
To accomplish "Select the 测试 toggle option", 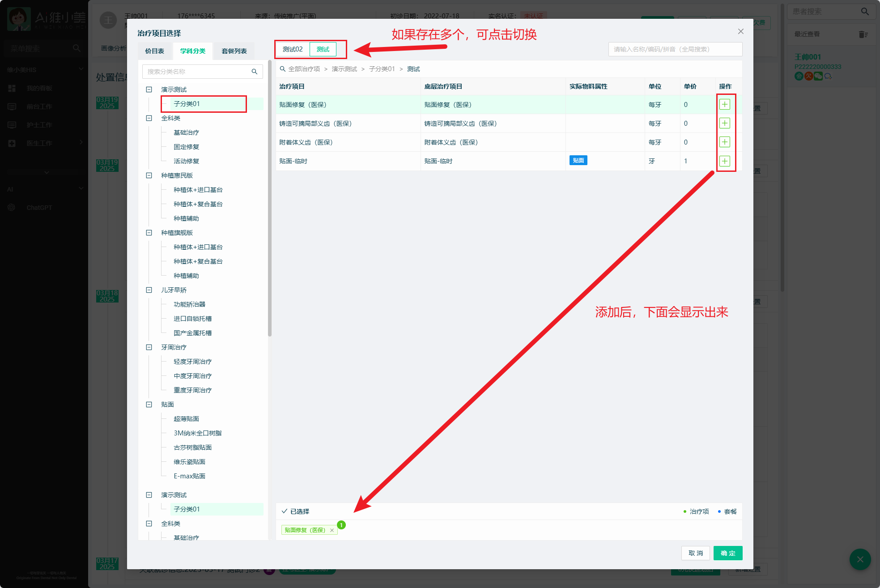I will [x=323, y=49].
